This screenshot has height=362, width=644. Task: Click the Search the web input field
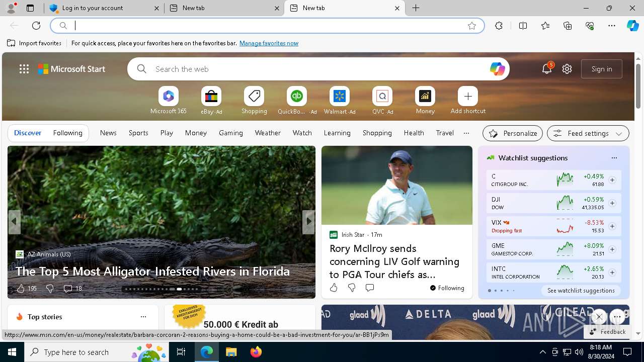(x=317, y=69)
